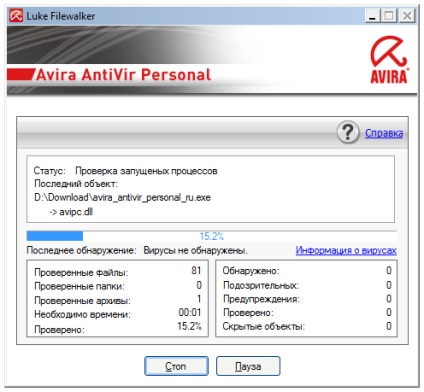Image resolution: width=424 pixels, height=392 pixels.
Task: Click the Avira umbrella icon in title bar
Action: point(16,16)
